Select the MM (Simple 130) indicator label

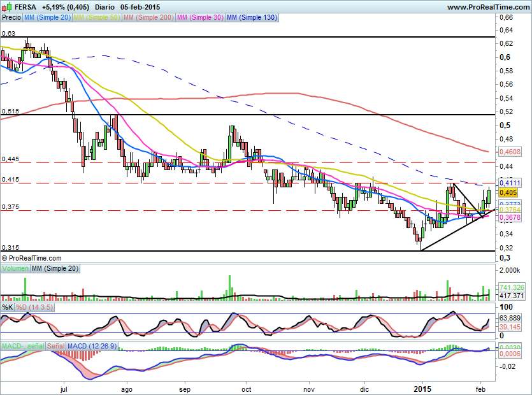[x=252, y=18]
